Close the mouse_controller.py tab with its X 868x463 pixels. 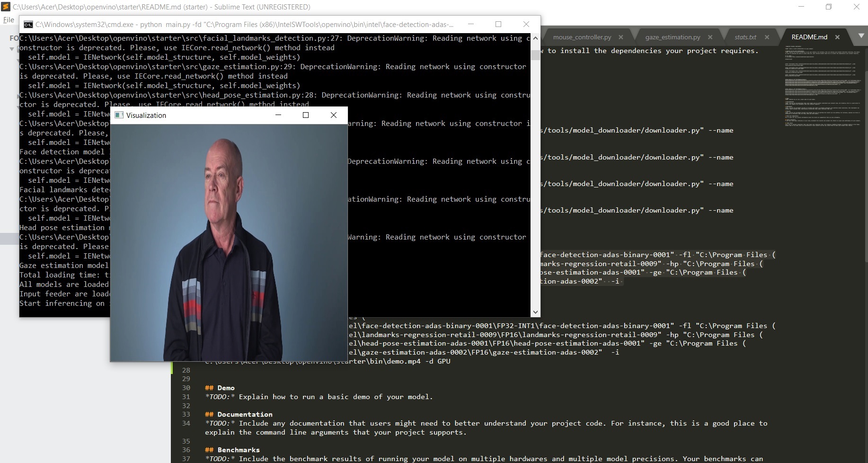[621, 37]
